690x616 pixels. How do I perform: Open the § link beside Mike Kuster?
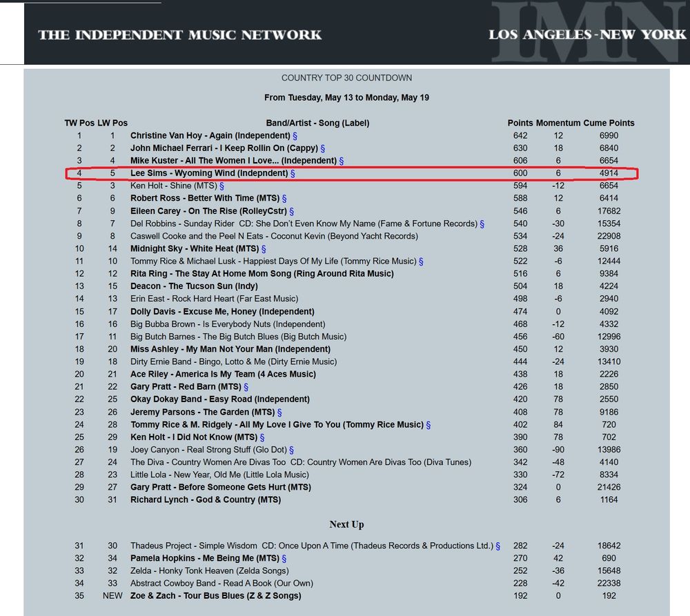tap(342, 161)
